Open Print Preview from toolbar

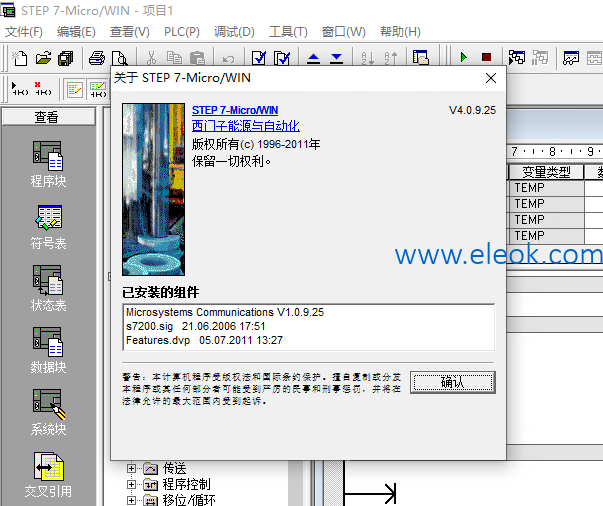coord(120,58)
